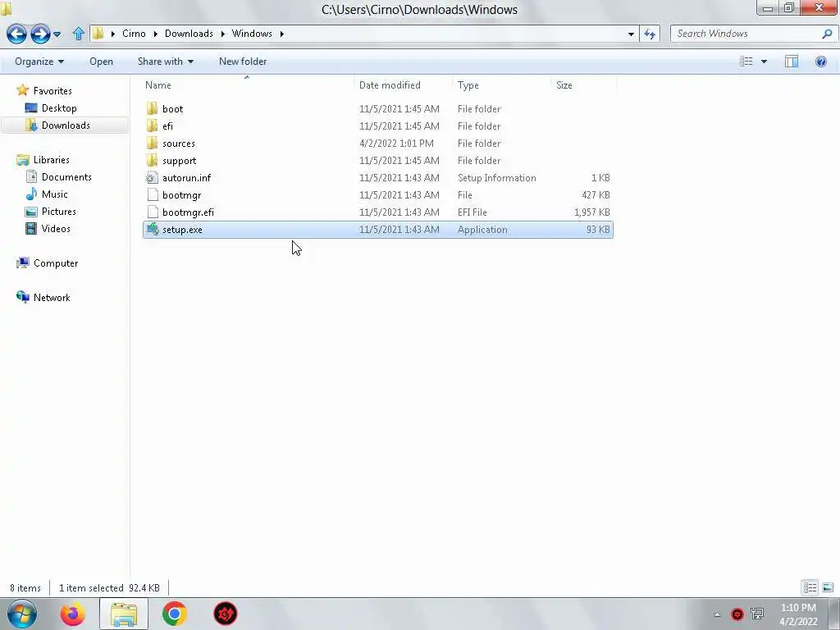This screenshot has height=630, width=840.
Task: Click the setup.exe application icon
Action: pyautogui.click(x=152, y=230)
